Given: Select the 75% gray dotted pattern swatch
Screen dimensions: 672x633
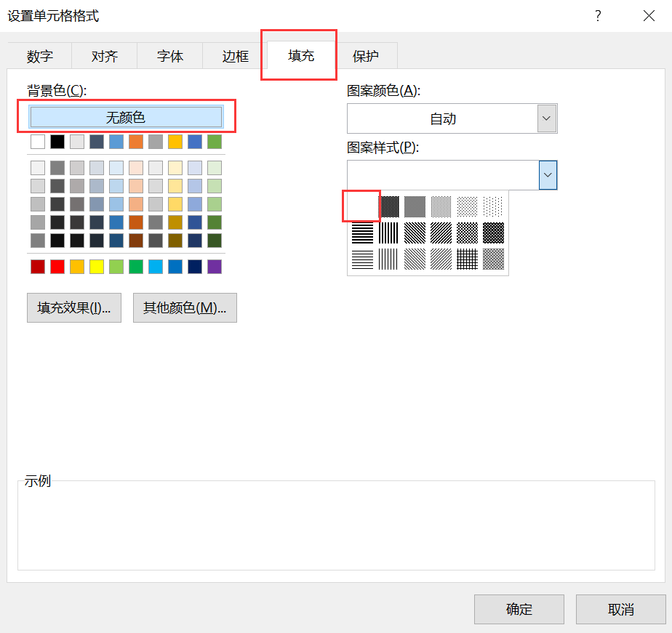Looking at the screenshot, I should pos(388,206).
